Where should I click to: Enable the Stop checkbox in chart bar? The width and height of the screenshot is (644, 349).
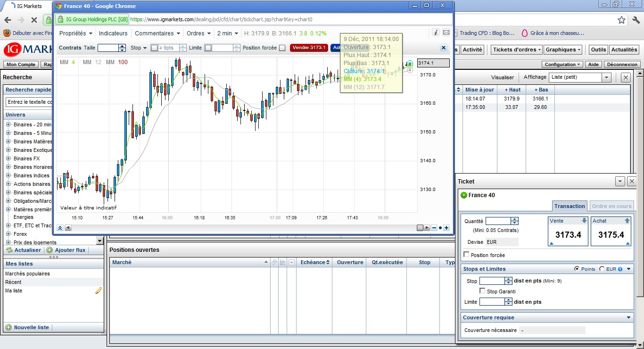(x=154, y=48)
